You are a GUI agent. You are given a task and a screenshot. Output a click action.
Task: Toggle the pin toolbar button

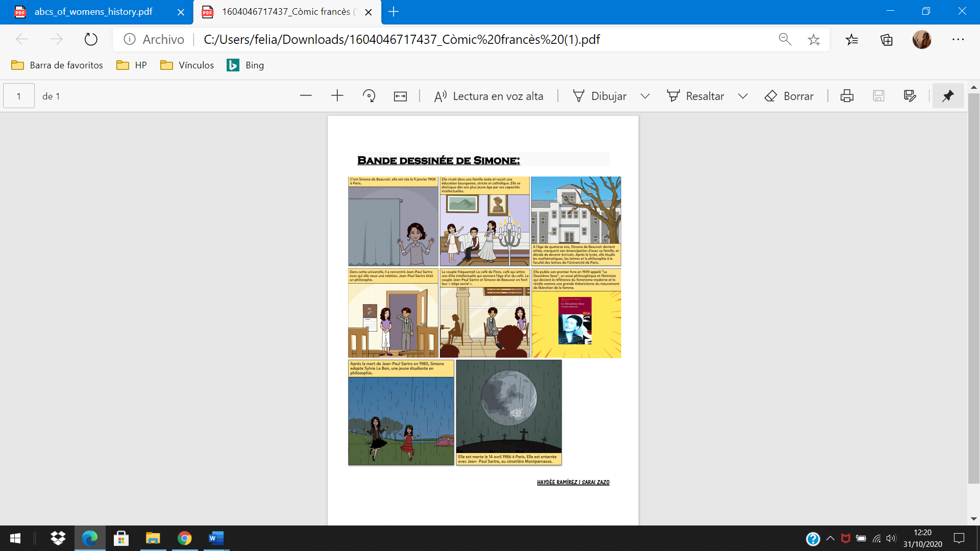[948, 96]
